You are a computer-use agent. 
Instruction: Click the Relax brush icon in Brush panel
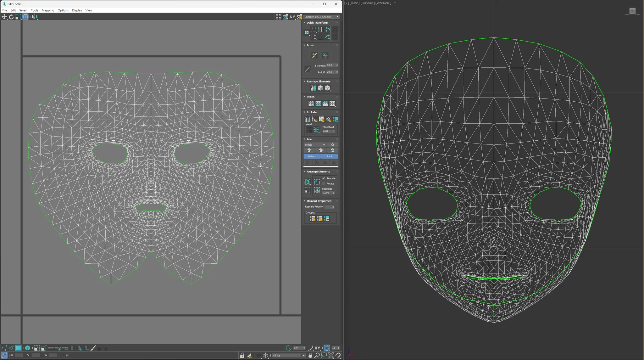(325, 55)
